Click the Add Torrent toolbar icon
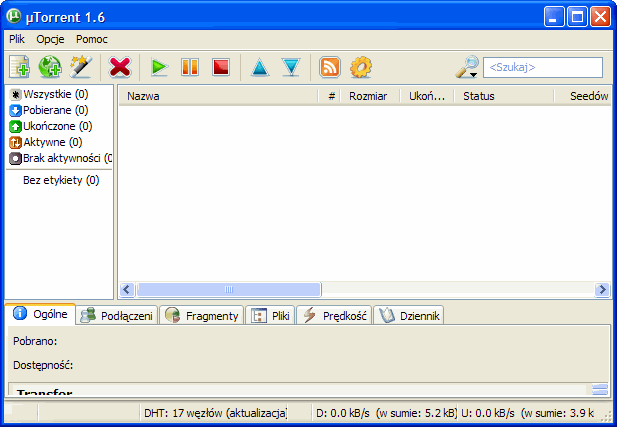617x427 pixels. point(20,67)
